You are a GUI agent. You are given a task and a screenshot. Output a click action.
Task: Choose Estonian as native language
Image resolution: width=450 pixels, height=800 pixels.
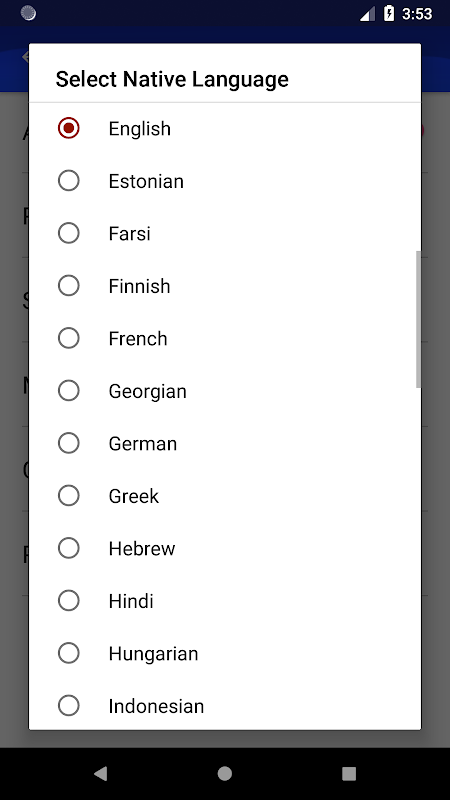[69, 181]
